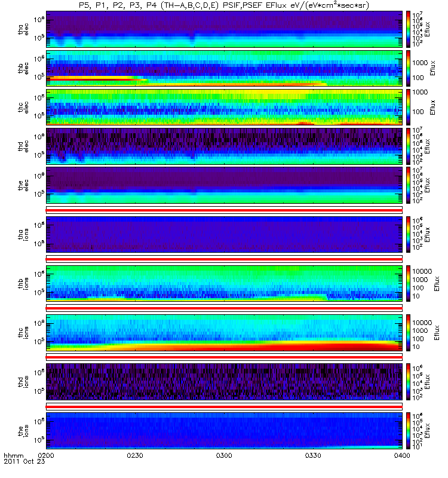The width and height of the screenshot is (448, 478).
Task: Click the red bar above tha ions panel
Action: (224, 210)
